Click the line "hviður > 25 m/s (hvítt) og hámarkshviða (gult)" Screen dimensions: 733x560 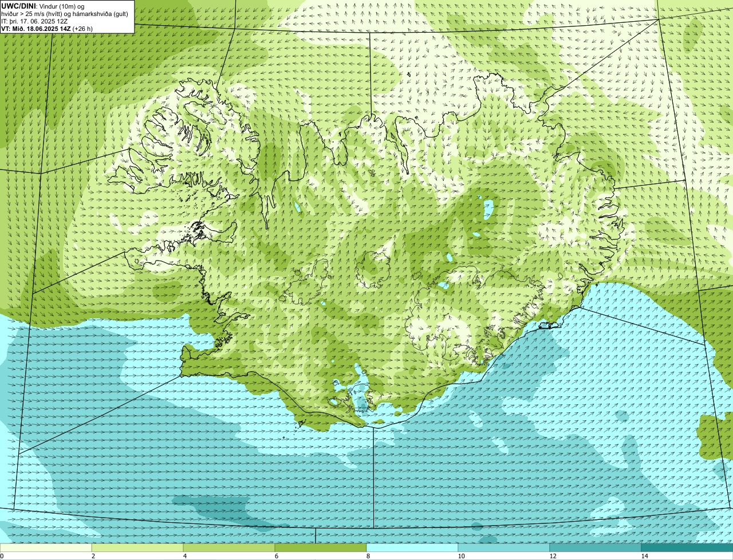tap(65, 14)
